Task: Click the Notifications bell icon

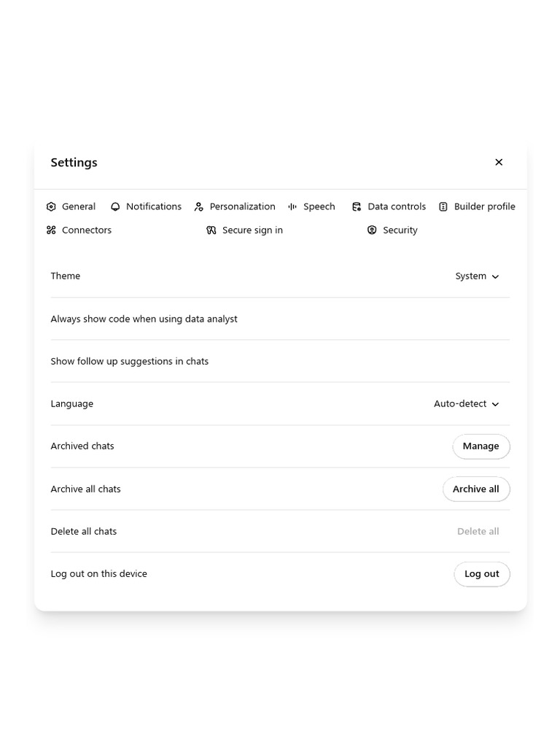Action: (x=115, y=206)
